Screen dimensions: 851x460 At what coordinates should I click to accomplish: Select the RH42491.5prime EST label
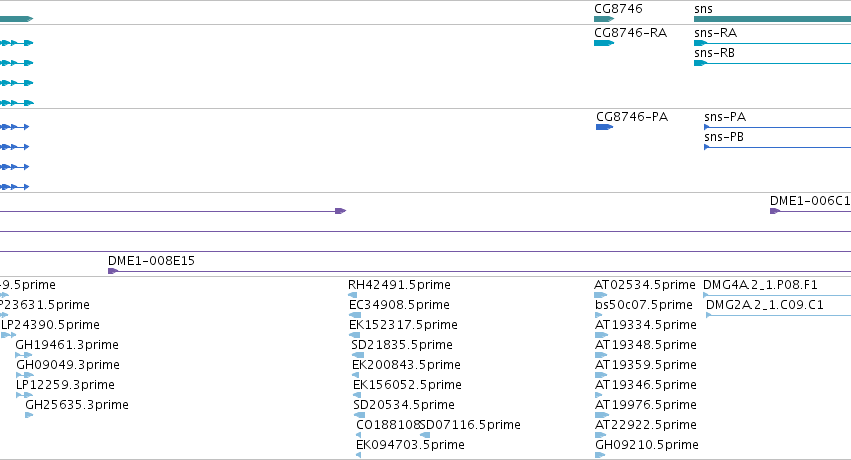click(399, 285)
